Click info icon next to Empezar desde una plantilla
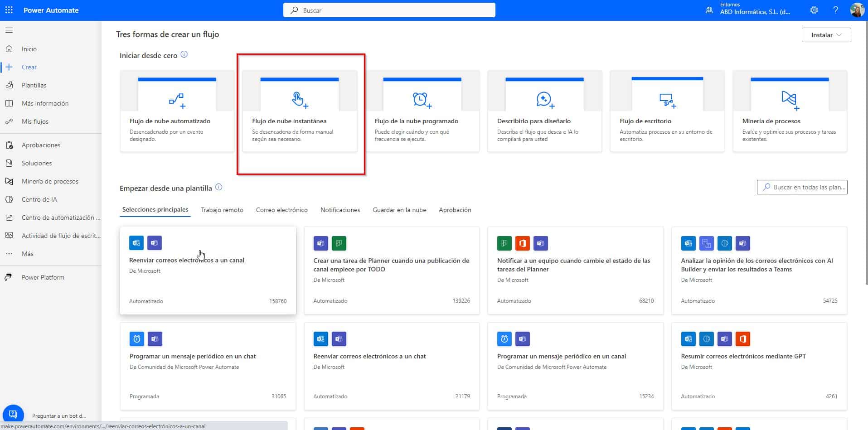Viewport: 868px width, 430px height. (219, 187)
